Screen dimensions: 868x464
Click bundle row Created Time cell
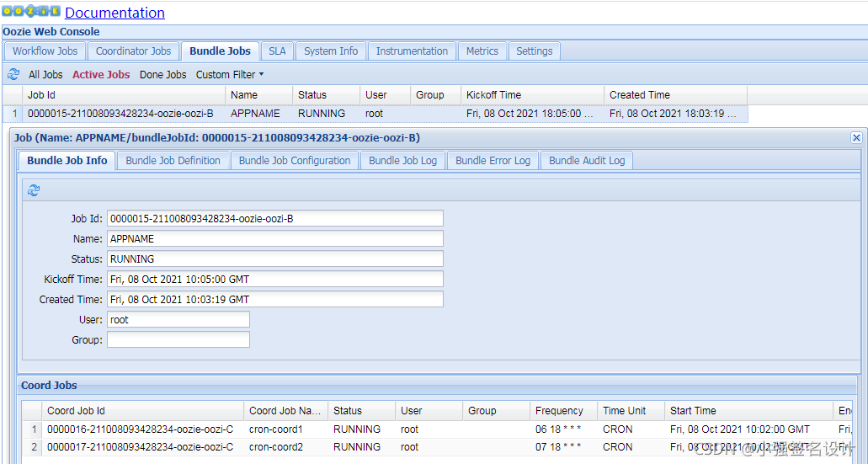pos(676,114)
